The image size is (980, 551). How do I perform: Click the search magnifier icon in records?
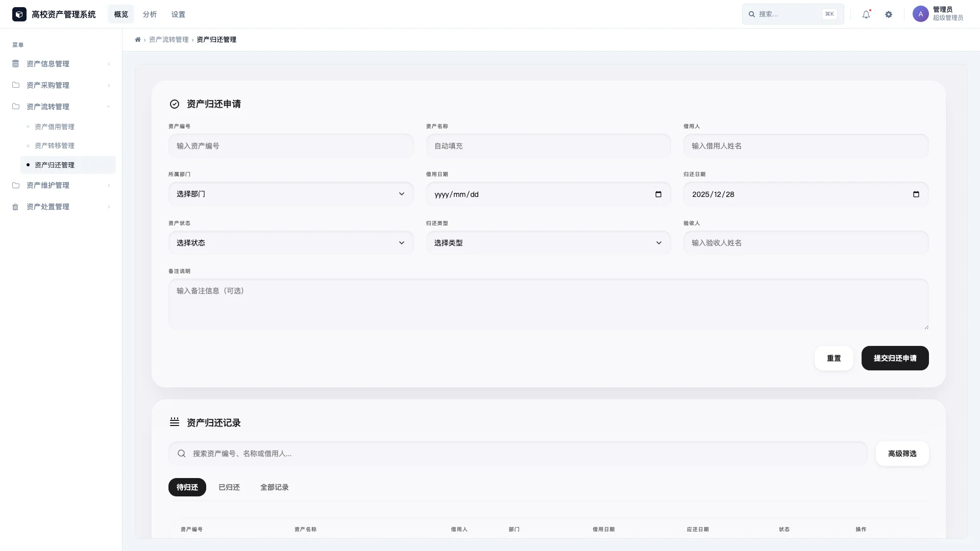point(182,454)
